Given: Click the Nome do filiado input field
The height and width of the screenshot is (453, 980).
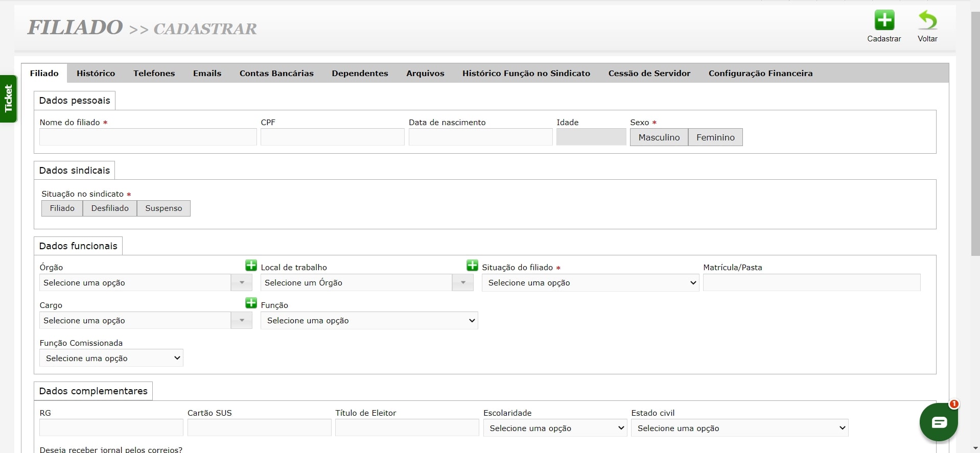Looking at the screenshot, I should 148,137.
